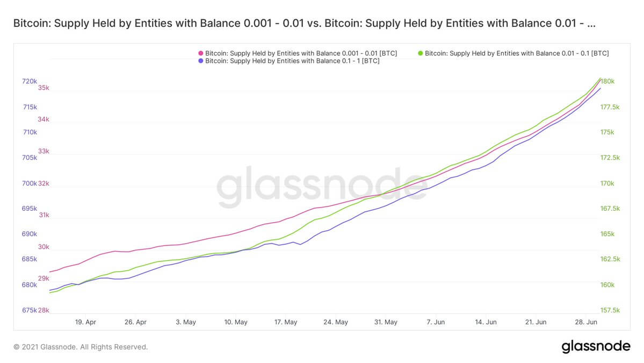Click the purple legend dot for 0.1 - 1
This screenshot has width=644, height=363.
(201, 61)
